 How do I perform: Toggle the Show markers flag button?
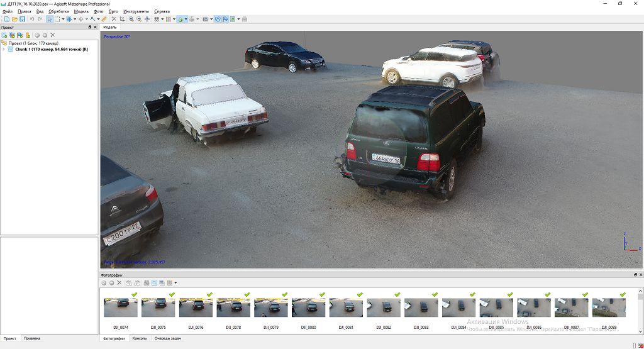coord(225,19)
